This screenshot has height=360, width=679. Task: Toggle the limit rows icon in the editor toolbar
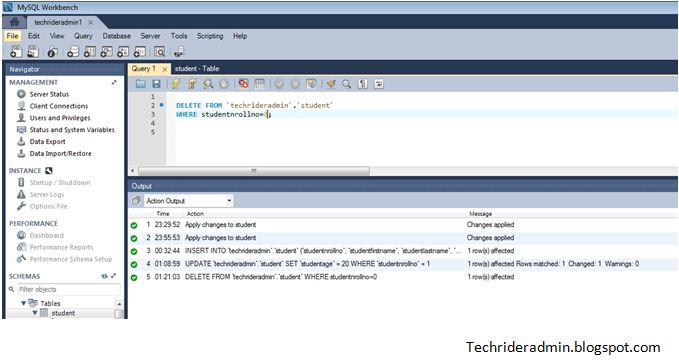pyautogui.click(x=259, y=84)
